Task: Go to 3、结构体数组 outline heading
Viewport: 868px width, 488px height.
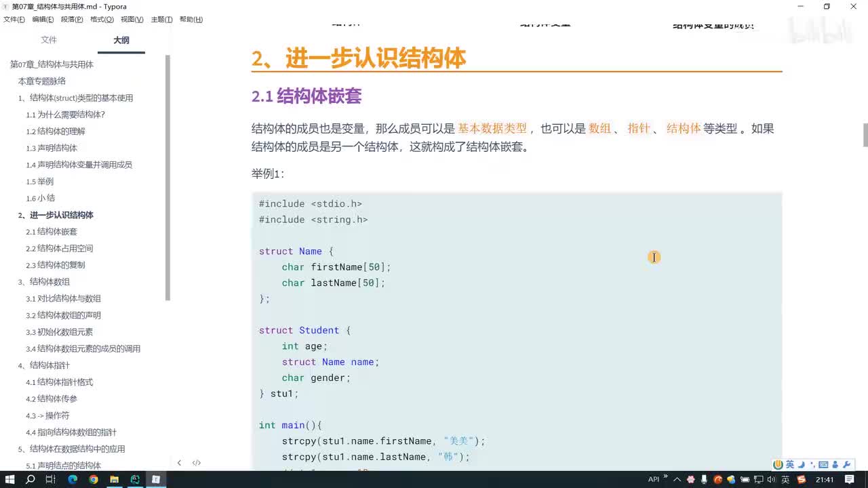Action: [x=43, y=282]
